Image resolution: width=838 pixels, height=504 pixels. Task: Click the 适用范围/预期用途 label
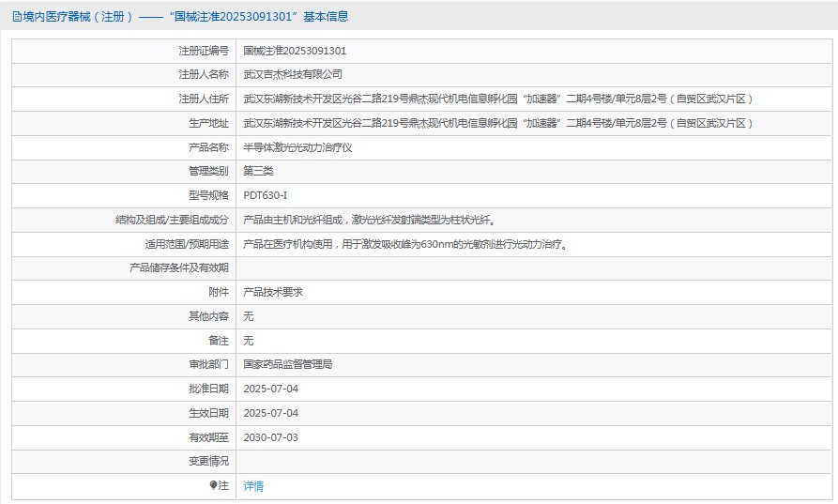coord(187,244)
